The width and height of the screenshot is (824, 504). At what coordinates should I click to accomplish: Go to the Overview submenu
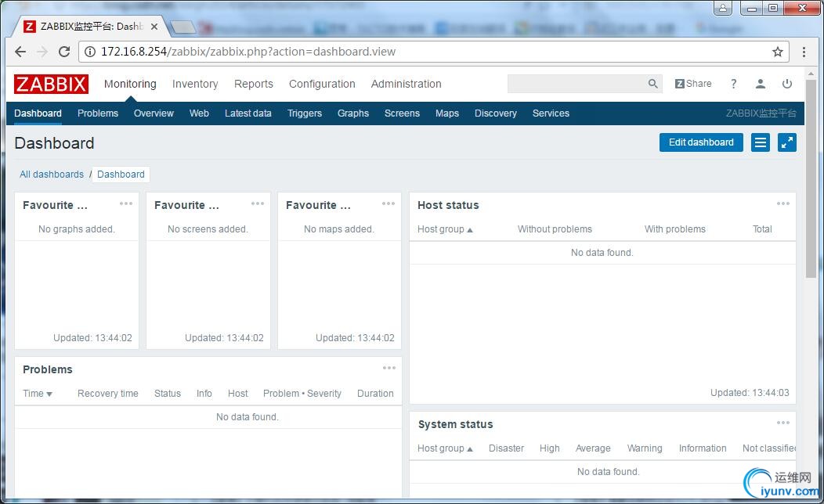[x=154, y=113]
